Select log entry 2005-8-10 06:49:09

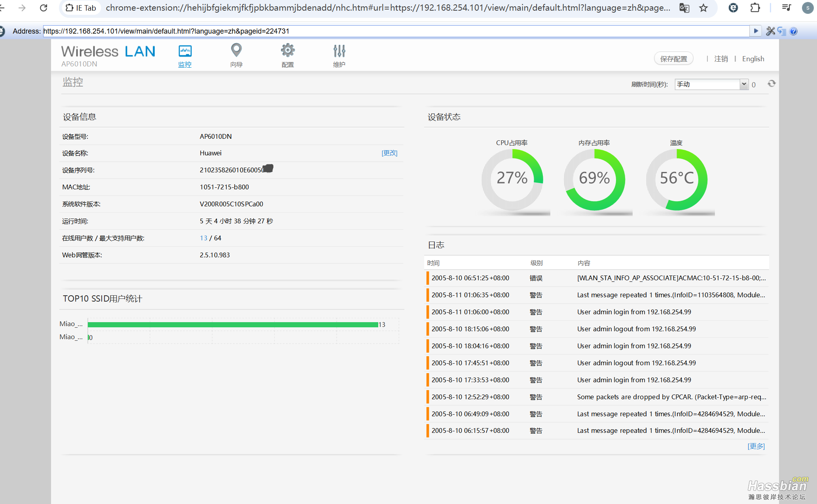pyautogui.click(x=597, y=414)
